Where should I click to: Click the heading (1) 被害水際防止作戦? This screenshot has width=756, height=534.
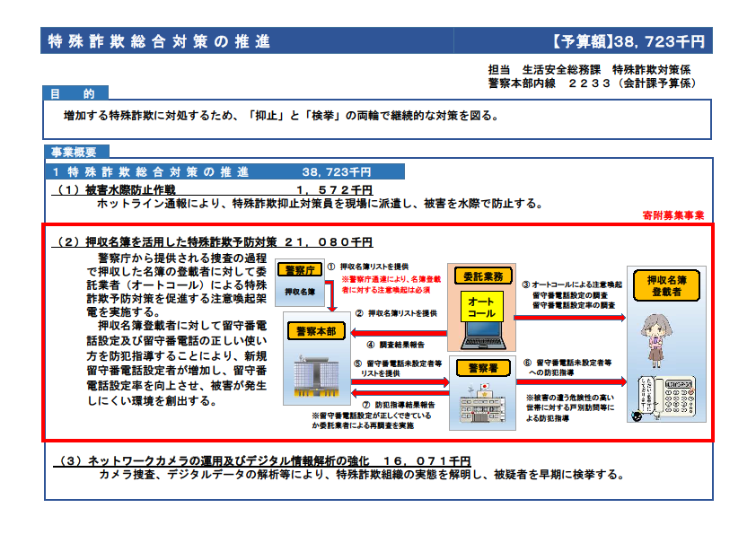[x=119, y=190]
